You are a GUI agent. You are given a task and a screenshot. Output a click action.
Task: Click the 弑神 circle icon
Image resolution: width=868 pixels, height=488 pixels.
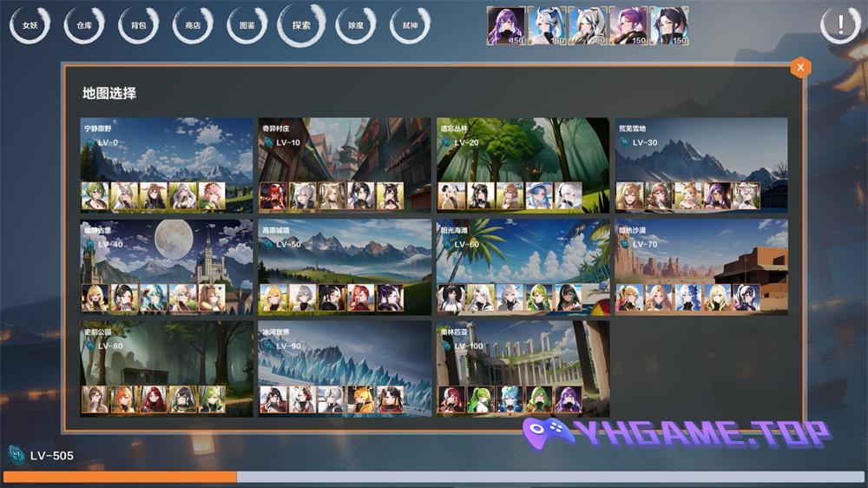click(410, 25)
